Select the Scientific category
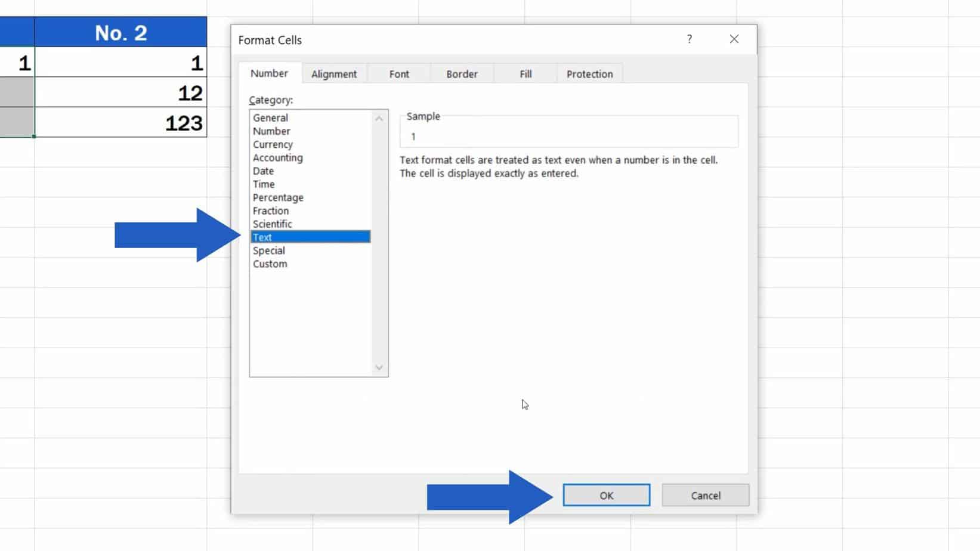 (272, 224)
